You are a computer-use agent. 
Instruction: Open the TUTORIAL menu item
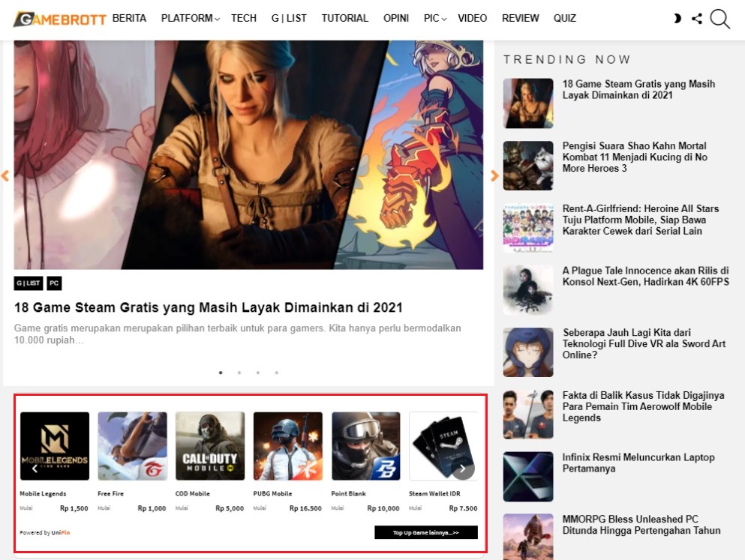[344, 18]
